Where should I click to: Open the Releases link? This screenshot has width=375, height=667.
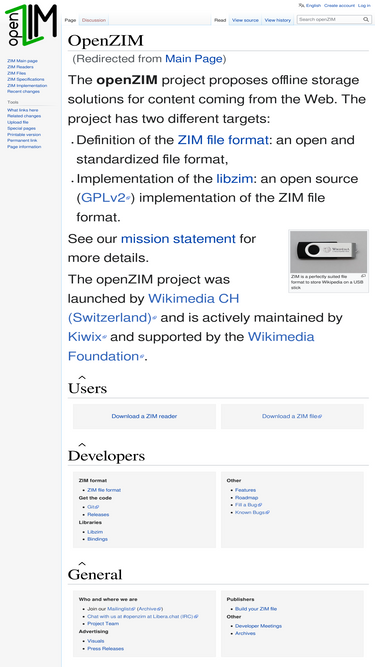(x=98, y=515)
